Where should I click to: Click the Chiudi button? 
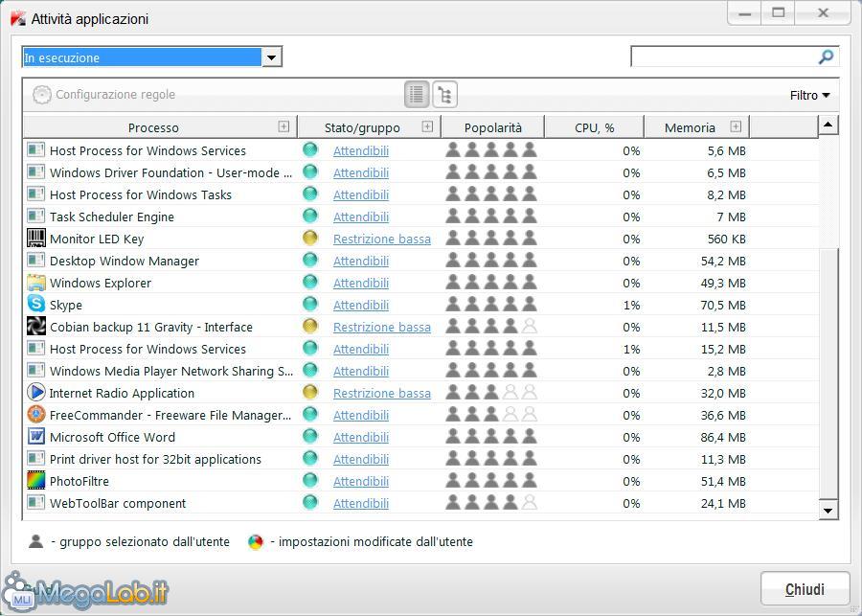coord(805,589)
